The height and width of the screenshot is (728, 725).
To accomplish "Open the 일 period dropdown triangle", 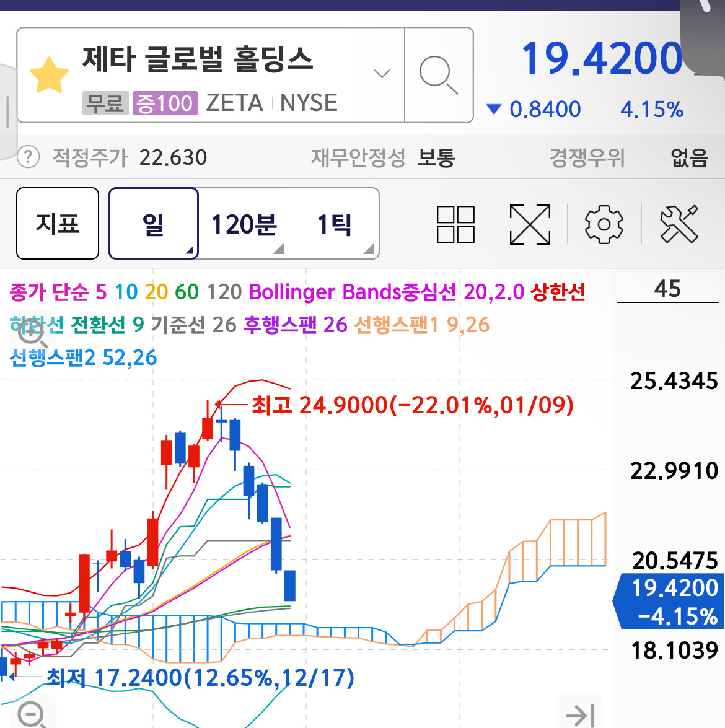I will tap(189, 250).
